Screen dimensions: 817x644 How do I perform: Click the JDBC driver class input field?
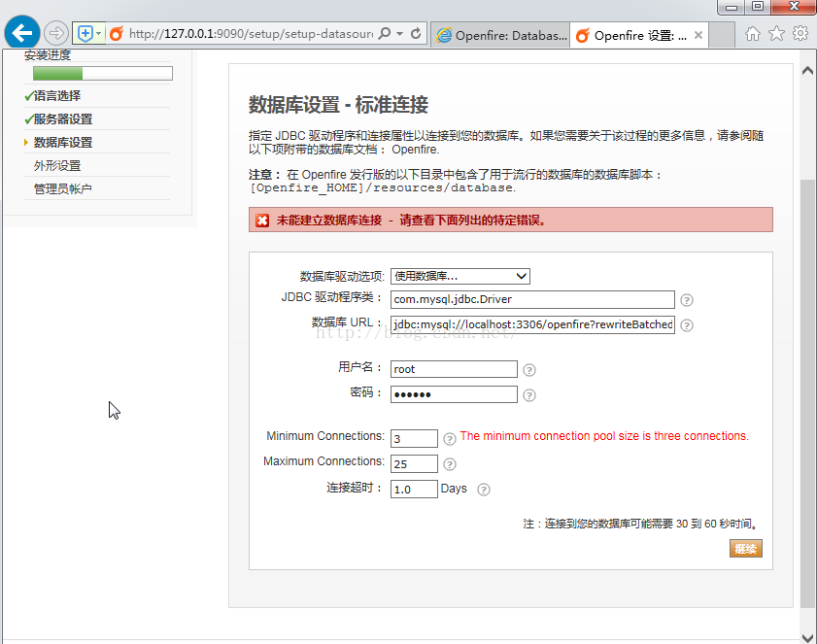[x=532, y=299]
